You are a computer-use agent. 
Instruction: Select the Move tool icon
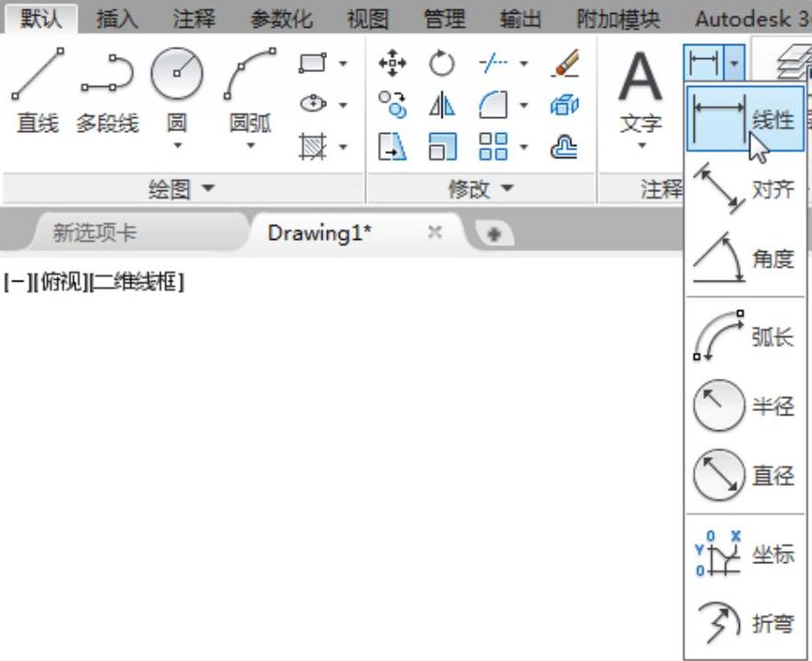tap(392, 63)
